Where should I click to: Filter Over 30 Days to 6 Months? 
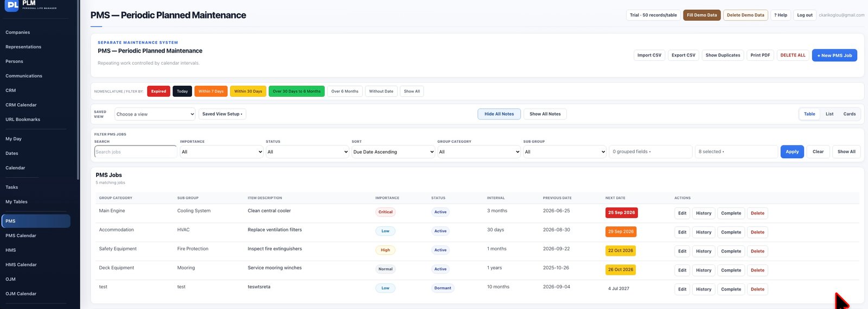point(296,91)
